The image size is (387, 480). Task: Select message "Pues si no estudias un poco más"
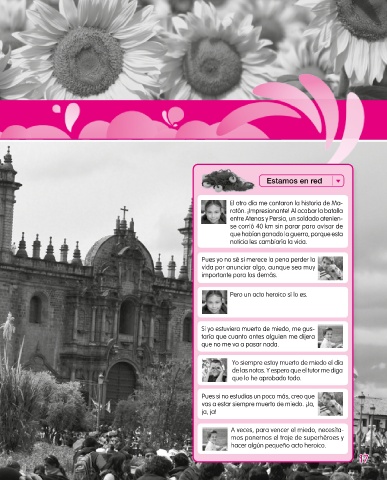[273, 404]
